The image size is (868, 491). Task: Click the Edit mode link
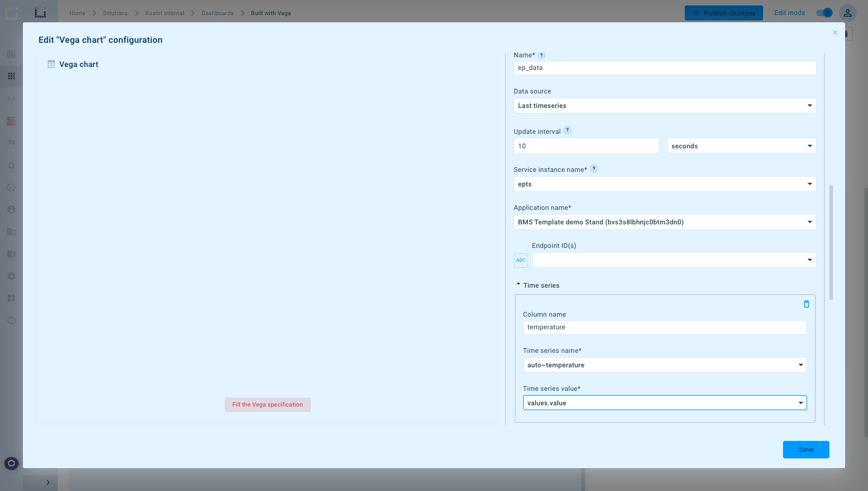(x=790, y=13)
